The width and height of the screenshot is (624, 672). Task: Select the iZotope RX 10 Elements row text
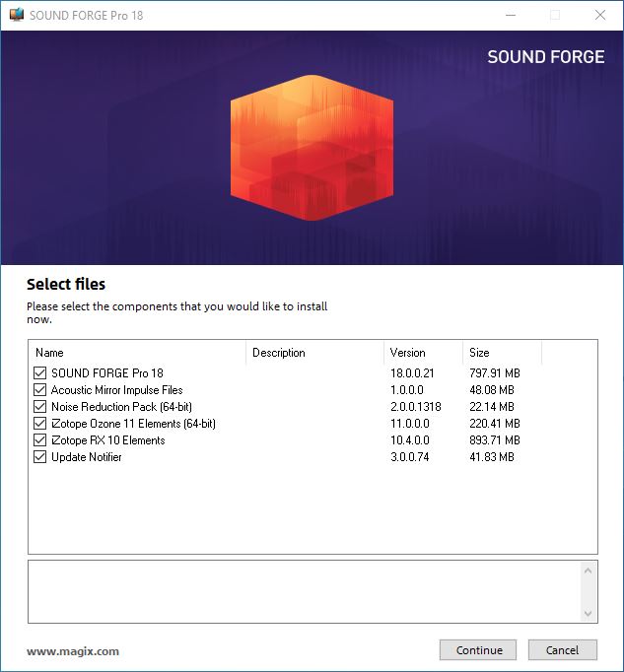coord(108,440)
